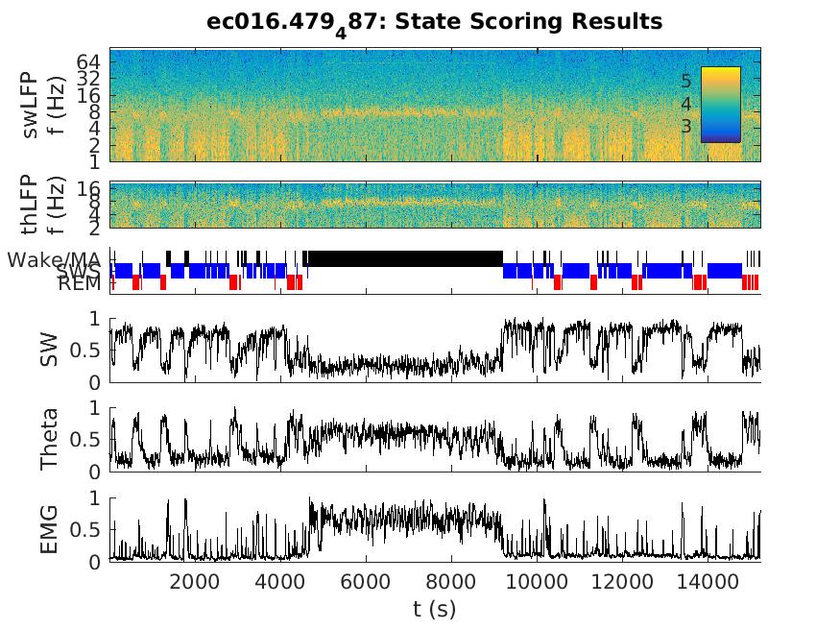Select the long black Wake block in hypnogram
Image resolution: width=840 pixels, height=630 pixels.
[x=404, y=257]
